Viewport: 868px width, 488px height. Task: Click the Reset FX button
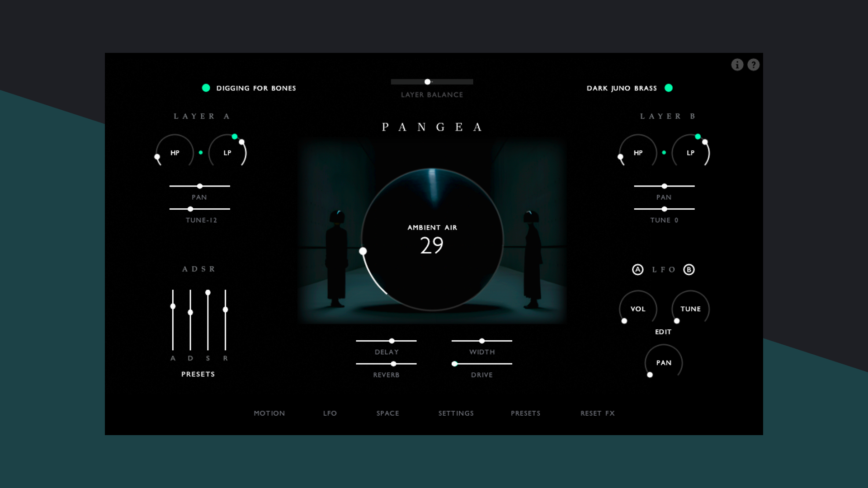(598, 413)
